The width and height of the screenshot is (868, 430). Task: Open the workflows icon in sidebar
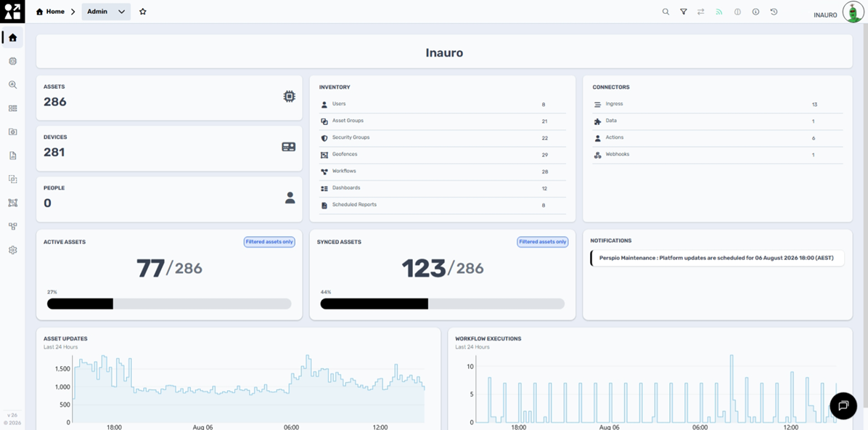13,226
